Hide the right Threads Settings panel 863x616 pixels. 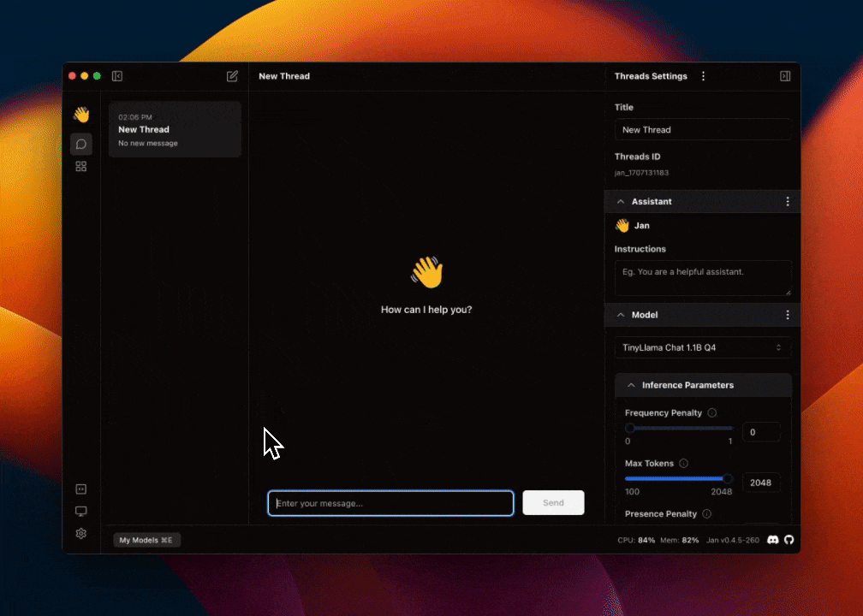(x=785, y=76)
